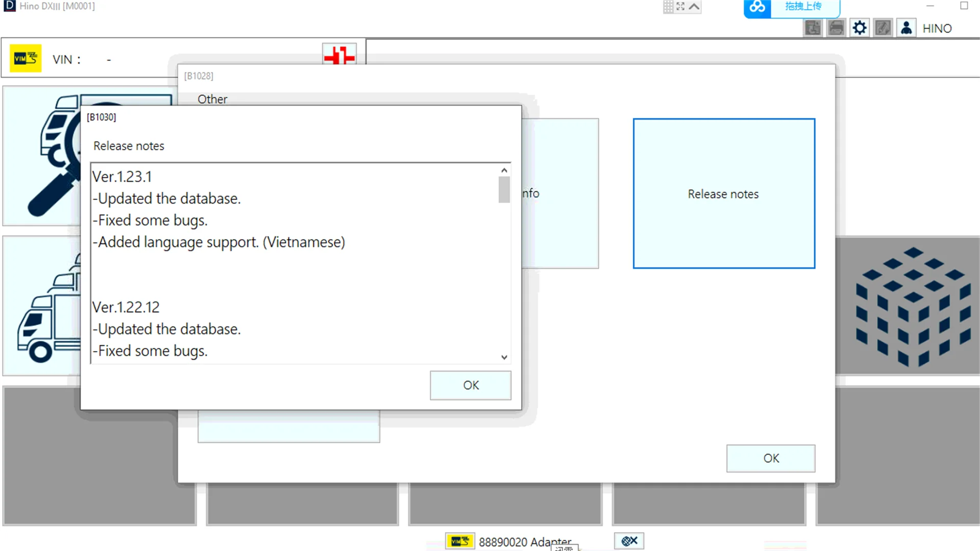Click the grid dots icon in title bar
Image resolution: width=980 pixels, height=551 pixels.
point(668,7)
